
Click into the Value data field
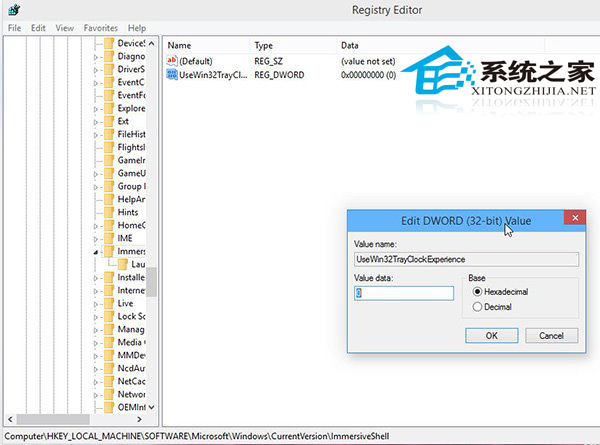tap(404, 293)
